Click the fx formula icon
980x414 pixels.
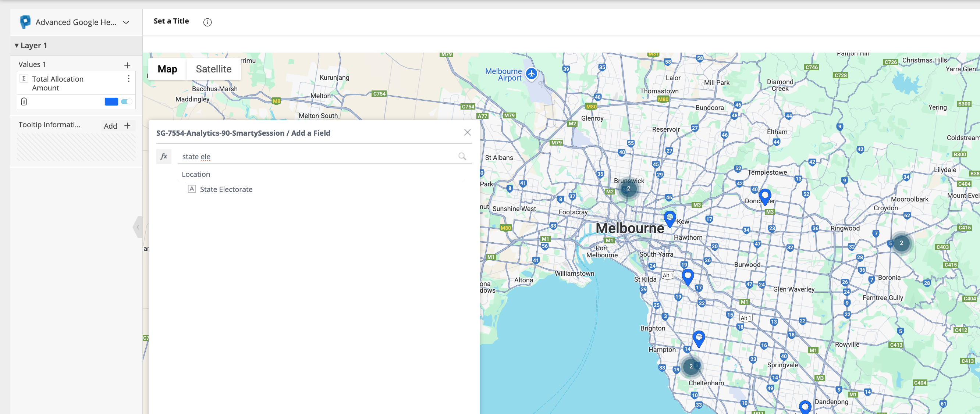164,156
